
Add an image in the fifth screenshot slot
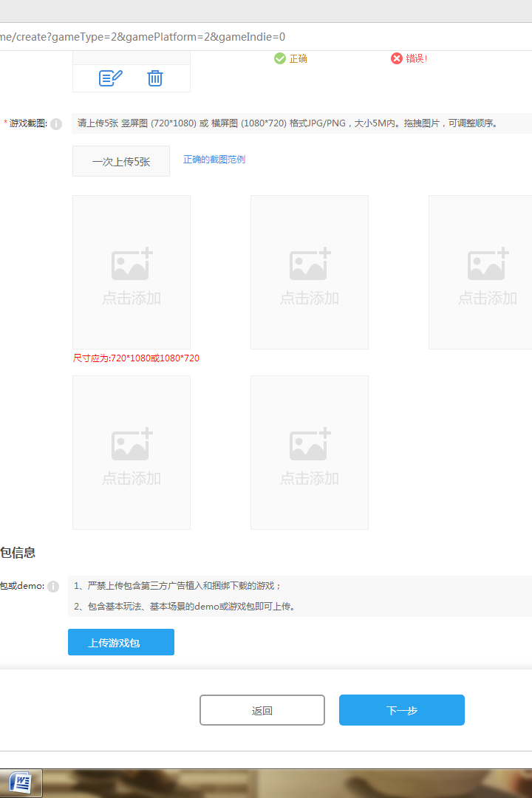coord(310,452)
